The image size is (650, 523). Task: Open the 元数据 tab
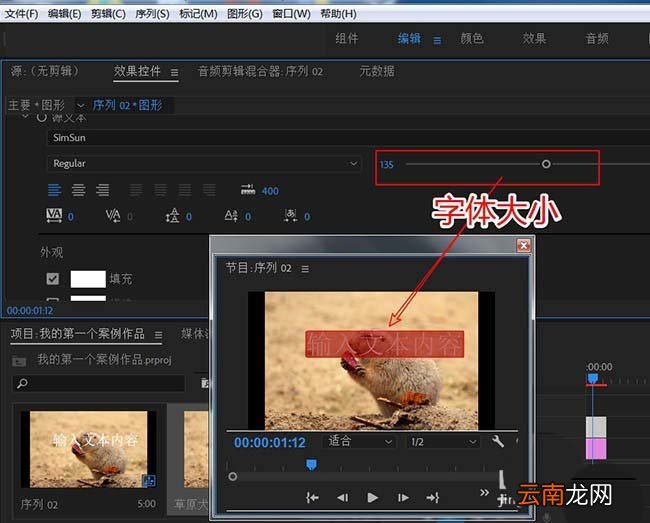(x=377, y=71)
